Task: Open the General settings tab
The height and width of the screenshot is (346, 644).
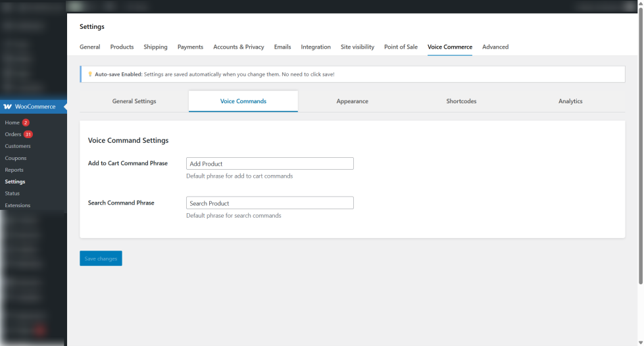Action: [90, 47]
